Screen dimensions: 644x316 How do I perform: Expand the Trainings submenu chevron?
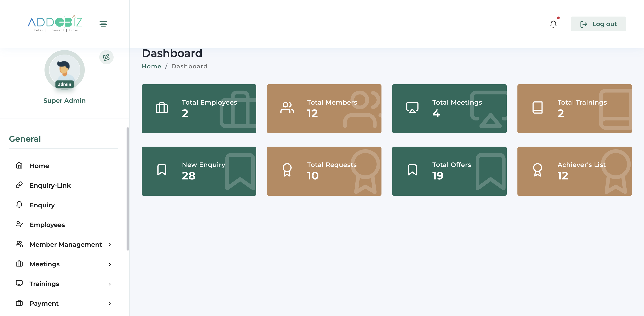point(110,284)
